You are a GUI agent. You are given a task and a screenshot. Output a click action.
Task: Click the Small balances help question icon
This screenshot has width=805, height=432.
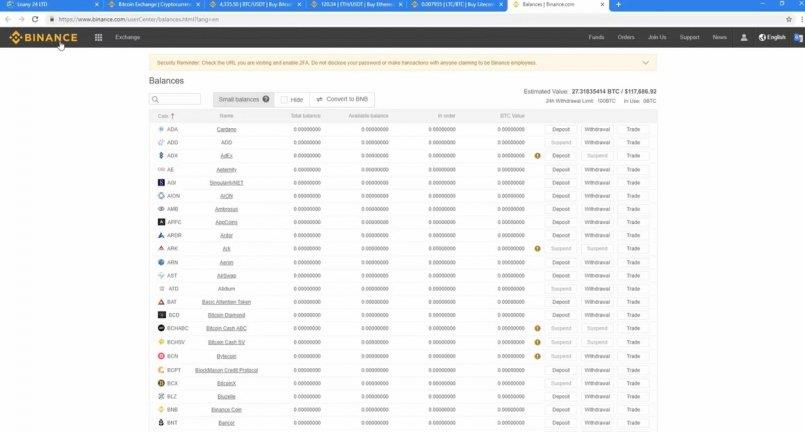click(266, 99)
